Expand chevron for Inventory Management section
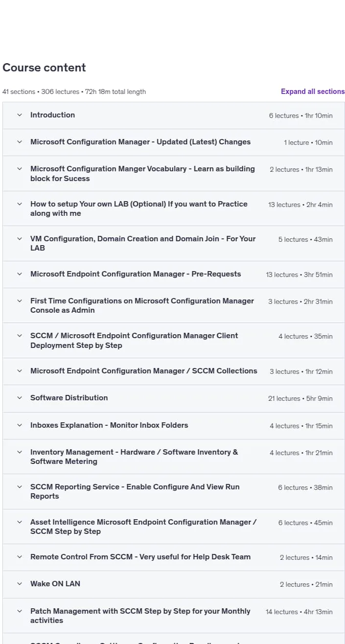 click(20, 452)
